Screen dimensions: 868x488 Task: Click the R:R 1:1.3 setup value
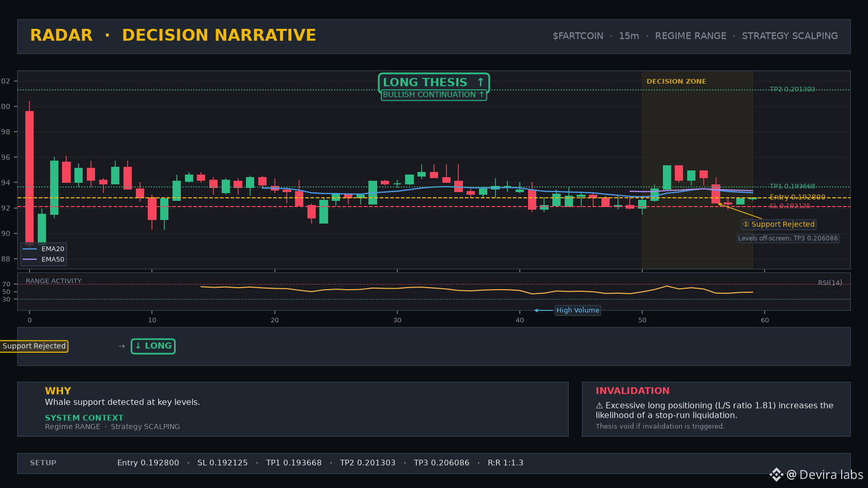pyautogui.click(x=505, y=463)
